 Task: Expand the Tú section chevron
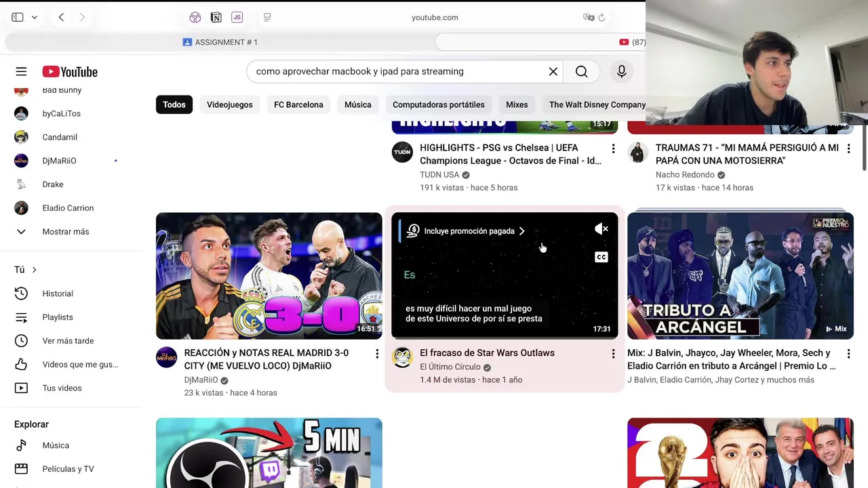coord(34,270)
